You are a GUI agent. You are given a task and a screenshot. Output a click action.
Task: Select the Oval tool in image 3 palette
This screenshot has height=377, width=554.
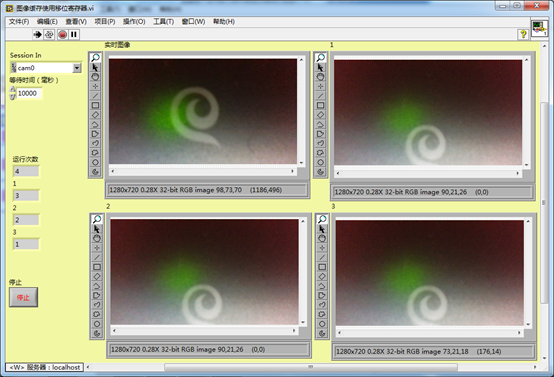tap(322, 324)
